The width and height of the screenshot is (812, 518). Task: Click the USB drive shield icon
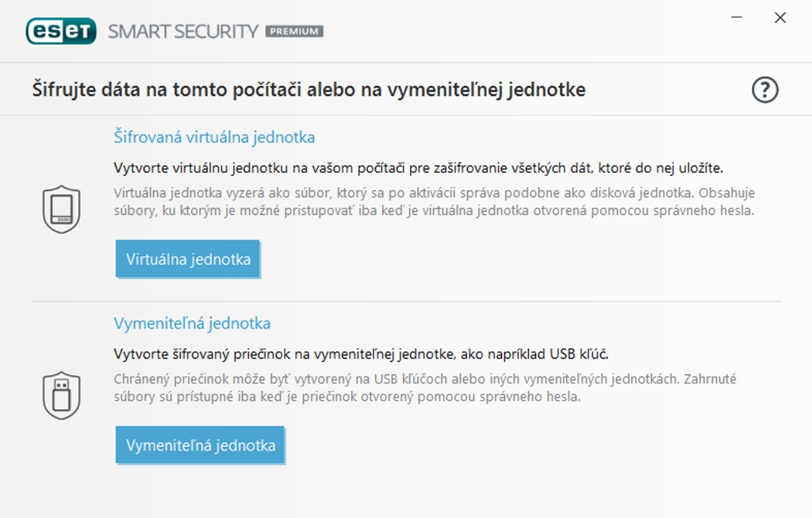pyautogui.click(x=61, y=395)
